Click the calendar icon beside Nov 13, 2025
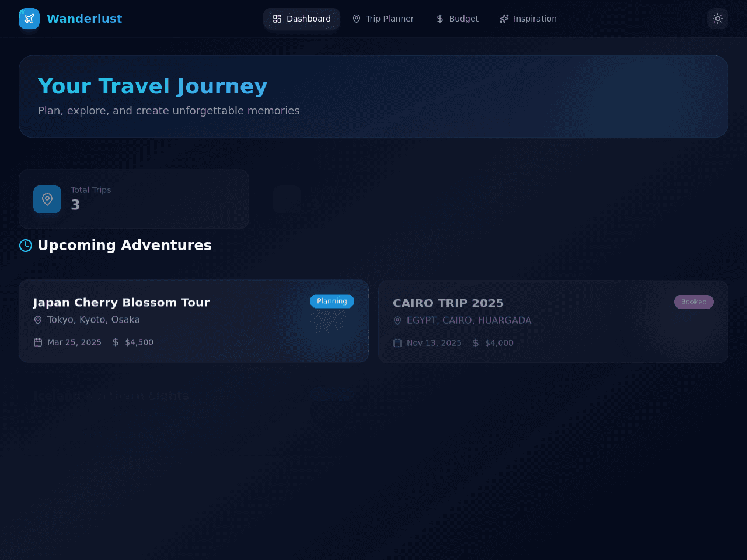Screen dimensions: 747x560 point(397,343)
